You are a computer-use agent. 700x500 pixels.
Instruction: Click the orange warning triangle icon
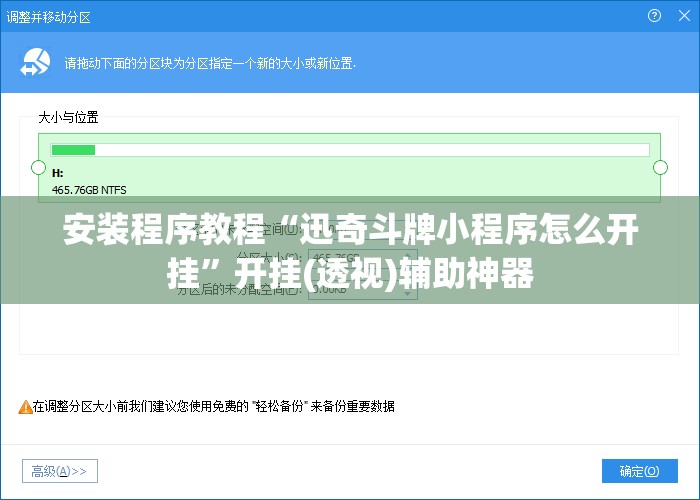pyautogui.click(x=25, y=407)
